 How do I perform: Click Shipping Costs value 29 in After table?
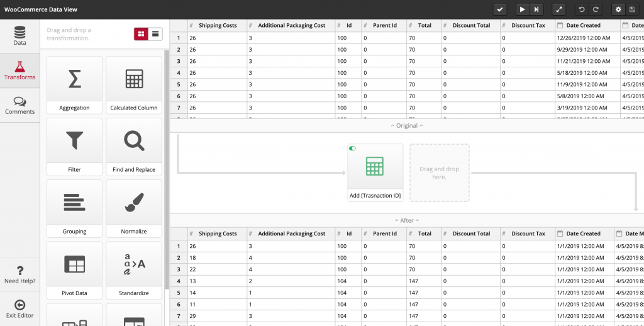coord(217,316)
